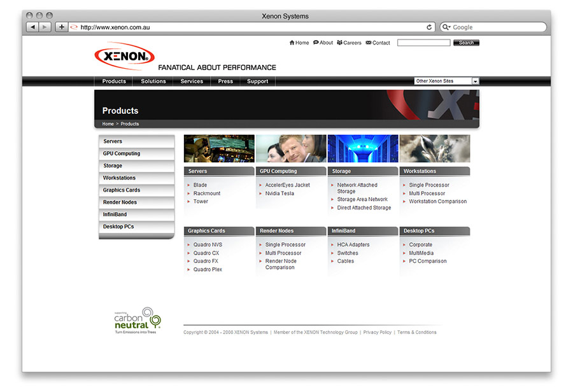
Task: Reload the page with the refresh icon
Action: (x=429, y=27)
